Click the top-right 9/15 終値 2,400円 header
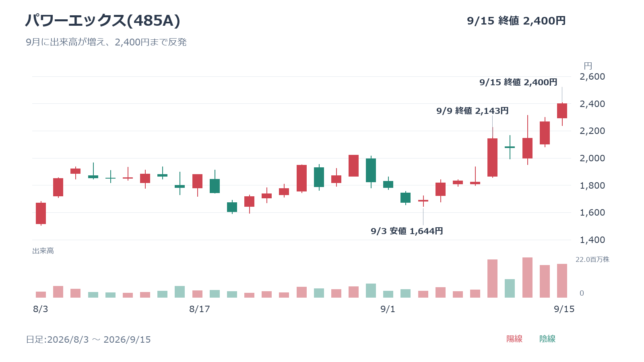Viewport: 644px width, 362px height. (516, 21)
